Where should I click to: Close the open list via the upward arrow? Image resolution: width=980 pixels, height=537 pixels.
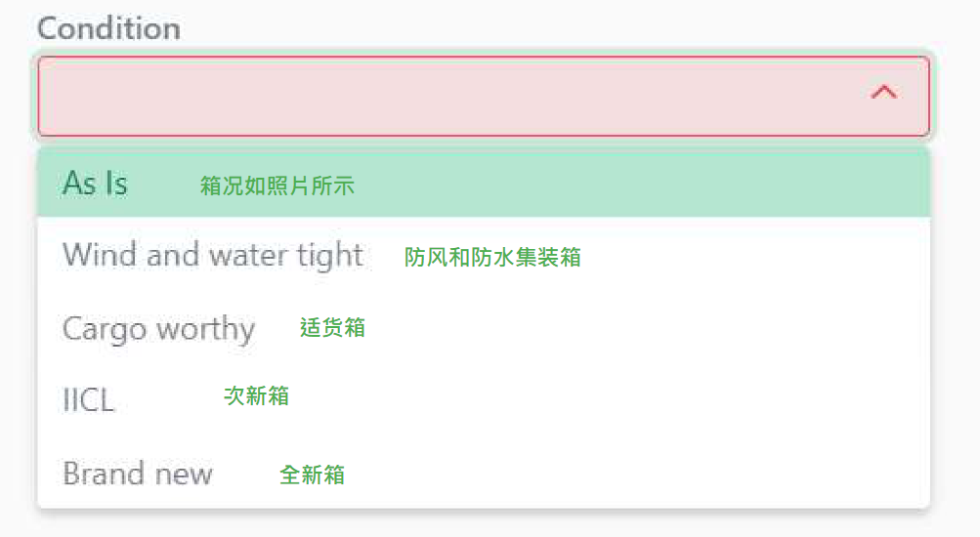[x=883, y=93]
